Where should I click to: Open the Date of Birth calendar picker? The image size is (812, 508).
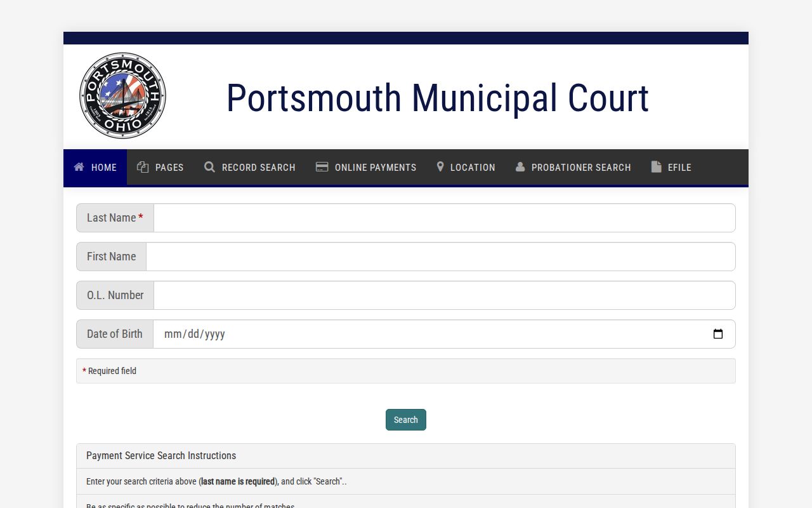tap(718, 334)
